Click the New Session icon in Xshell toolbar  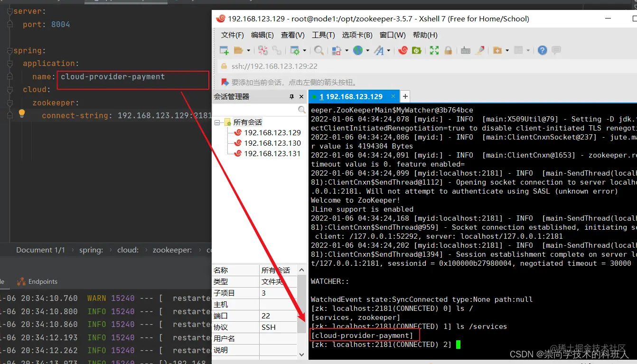tap(224, 50)
